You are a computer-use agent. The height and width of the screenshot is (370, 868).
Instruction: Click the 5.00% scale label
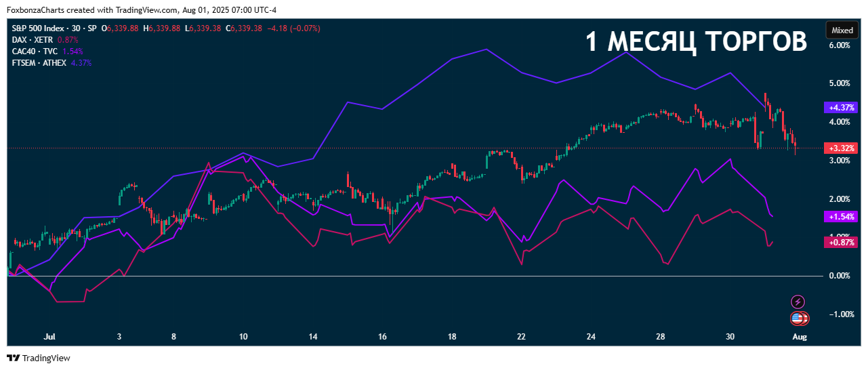coord(840,83)
